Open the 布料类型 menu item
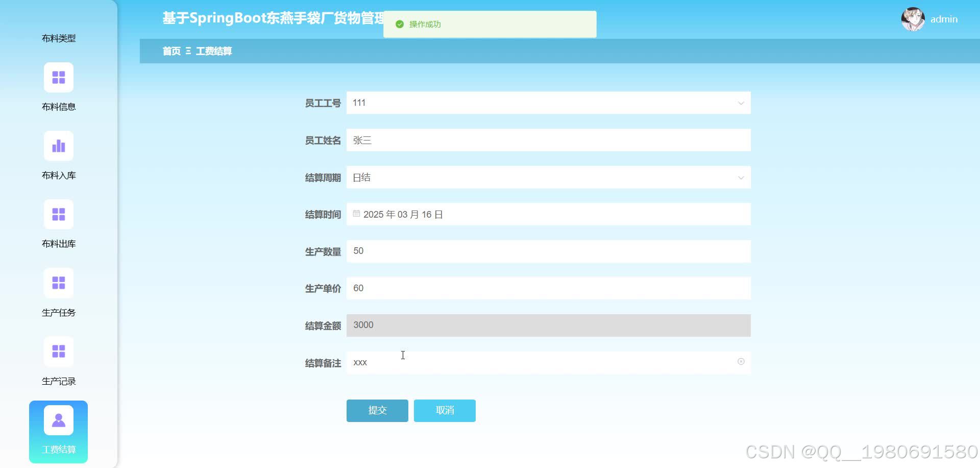This screenshot has height=468, width=980. [58, 37]
